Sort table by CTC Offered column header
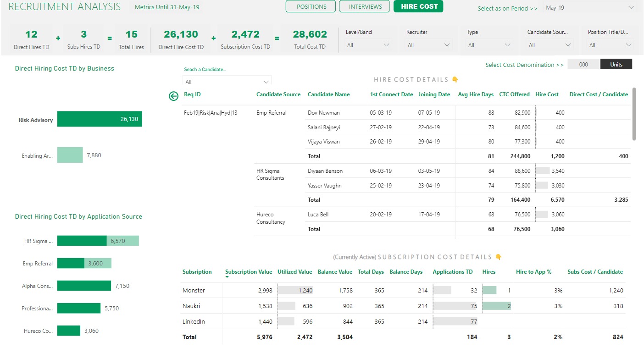Image resolution: width=644 pixels, height=353 pixels. pyautogui.click(x=514, y=94)
